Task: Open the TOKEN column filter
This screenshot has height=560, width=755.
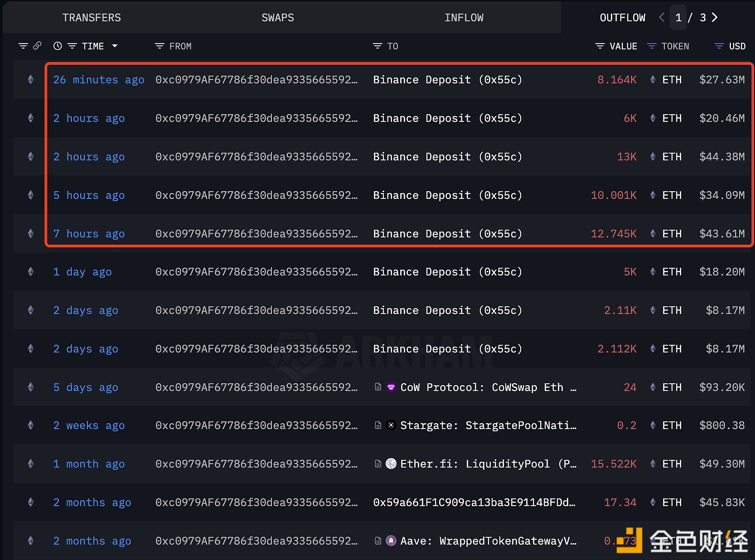Action: (x=652, y=46)
